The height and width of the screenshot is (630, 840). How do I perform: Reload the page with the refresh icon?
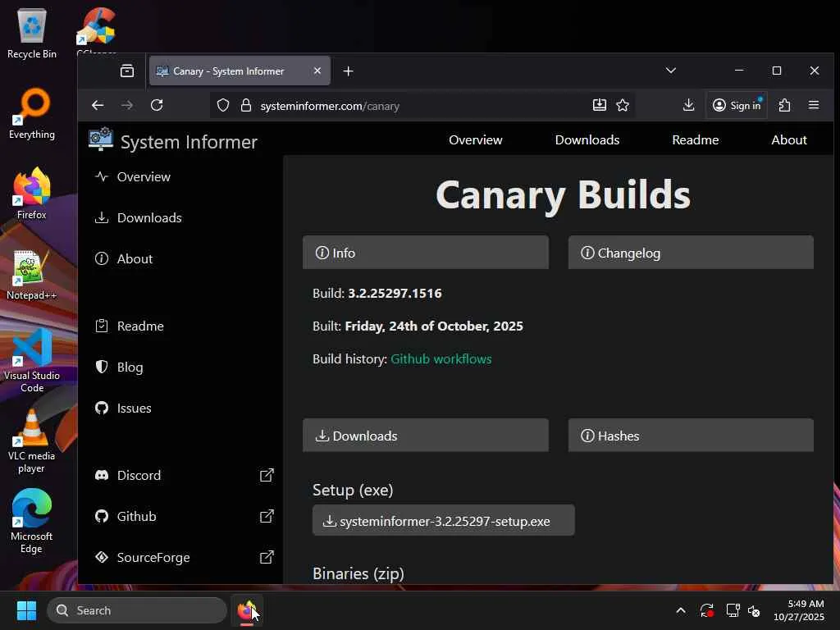[157, 106]
